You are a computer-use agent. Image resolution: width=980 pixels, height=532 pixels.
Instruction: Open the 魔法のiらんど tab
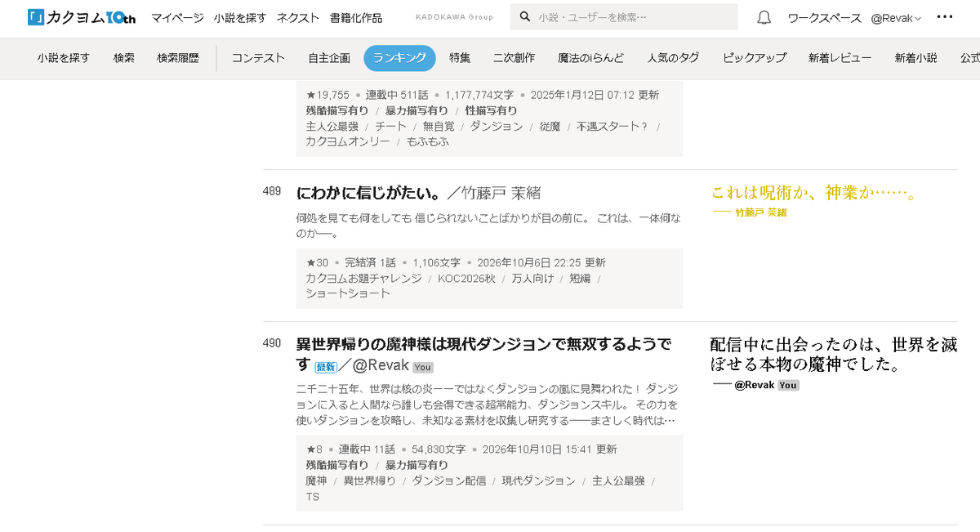[591, 58]
